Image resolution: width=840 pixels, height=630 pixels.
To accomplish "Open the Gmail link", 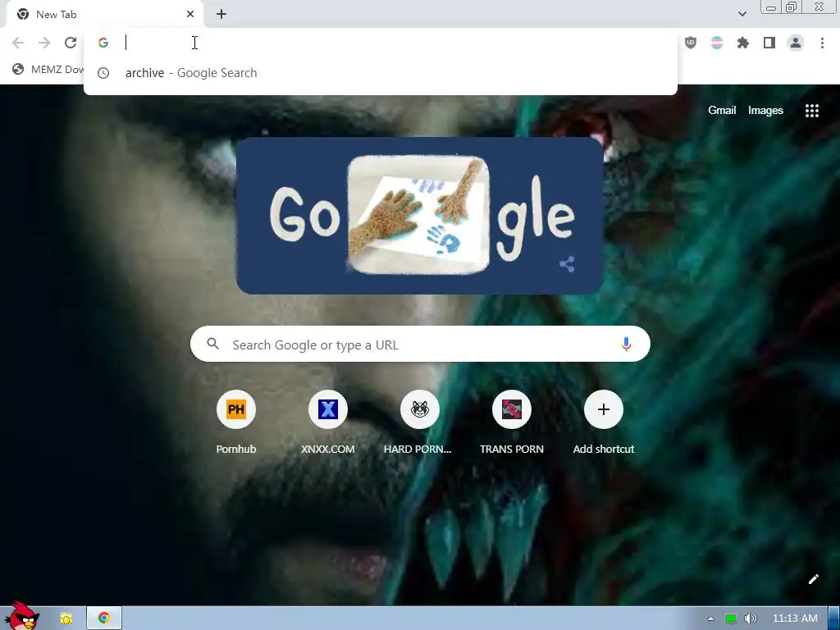I will pos(722,111).
